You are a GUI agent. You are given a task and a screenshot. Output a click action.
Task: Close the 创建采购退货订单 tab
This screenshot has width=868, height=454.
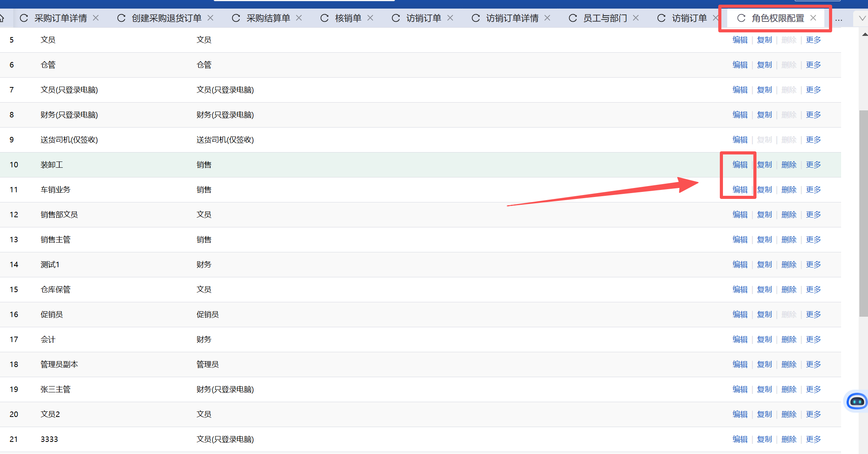[x=210, y=18]
